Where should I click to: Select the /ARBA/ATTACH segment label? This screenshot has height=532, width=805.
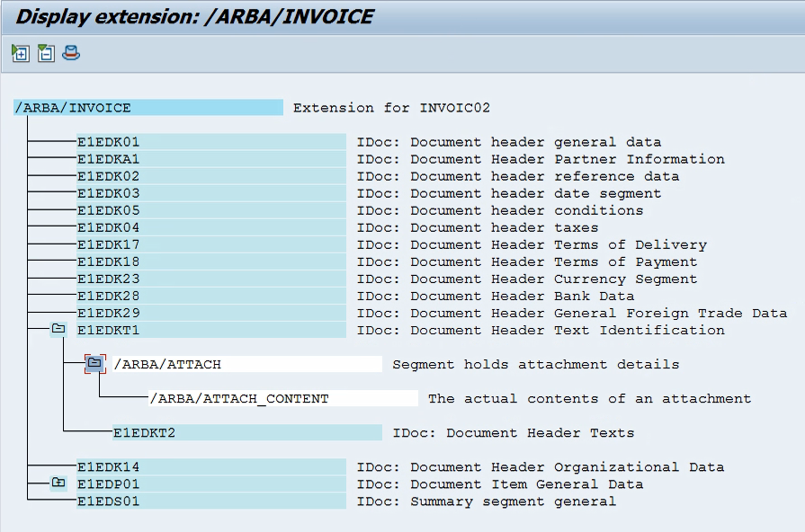247,364
